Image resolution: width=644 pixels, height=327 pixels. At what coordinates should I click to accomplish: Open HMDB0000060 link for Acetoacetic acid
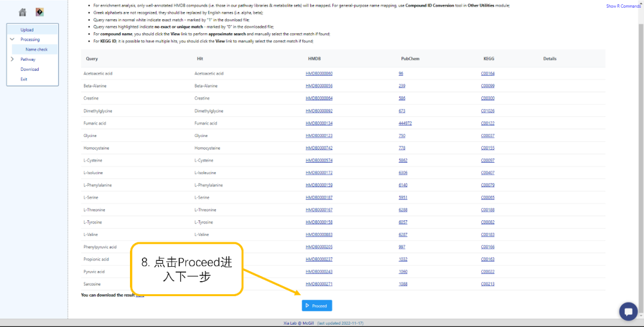319,73
